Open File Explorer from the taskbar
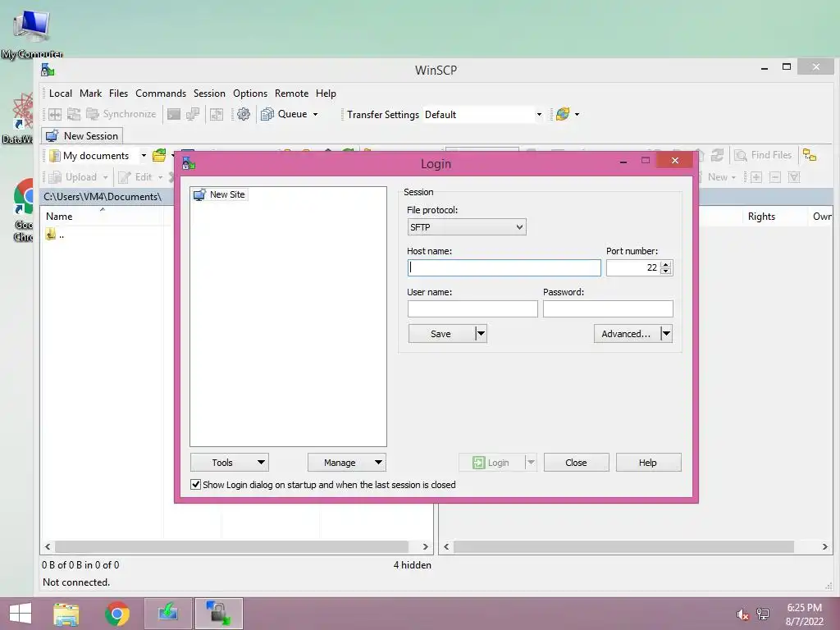840x630 pixels. 66,614
